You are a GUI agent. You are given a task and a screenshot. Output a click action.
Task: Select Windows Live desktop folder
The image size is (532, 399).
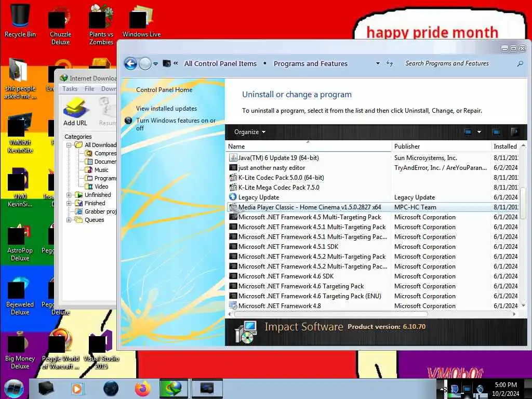coord(141,21)
